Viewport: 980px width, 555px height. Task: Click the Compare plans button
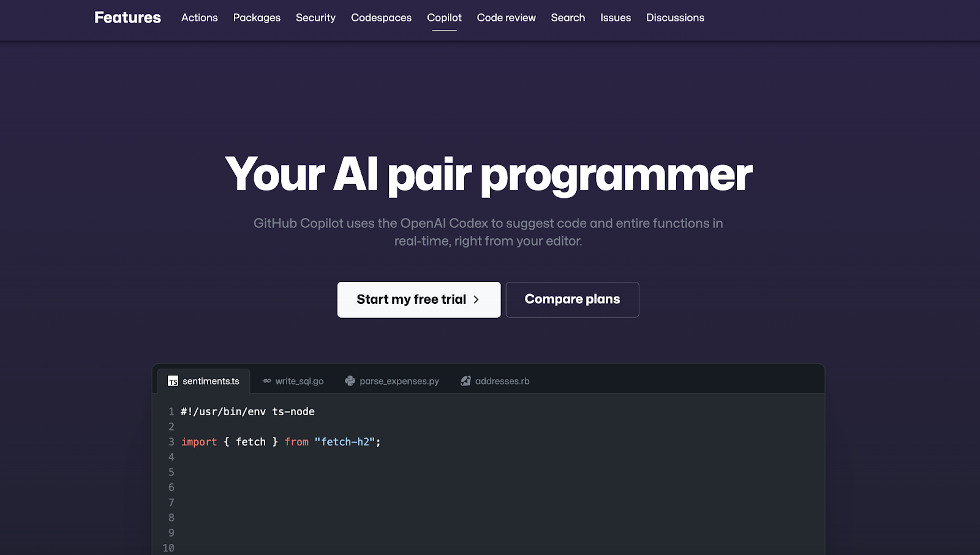point(573,300)
